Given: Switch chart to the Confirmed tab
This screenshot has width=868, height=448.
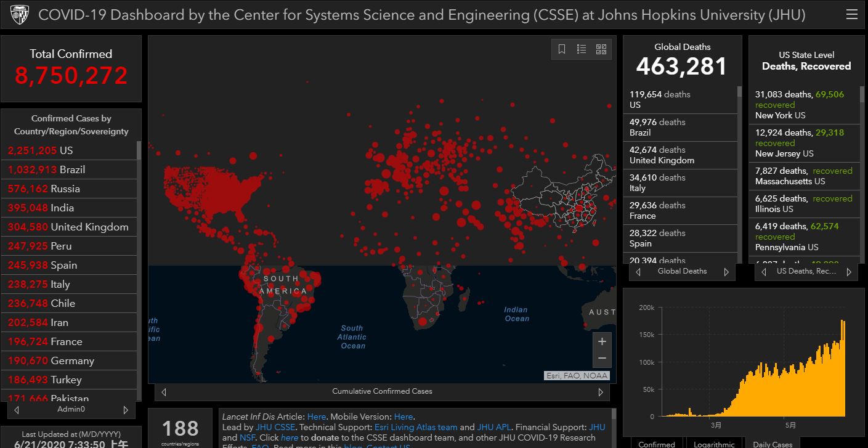Looking at the screenshot, I should pyautogui.click(x=656, y=444).
